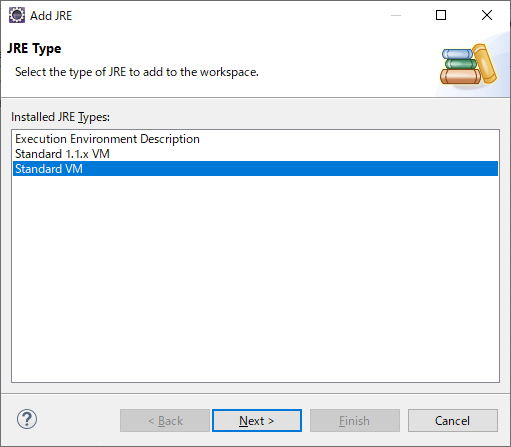Close the Add JRE dialog

coord(487,15)
